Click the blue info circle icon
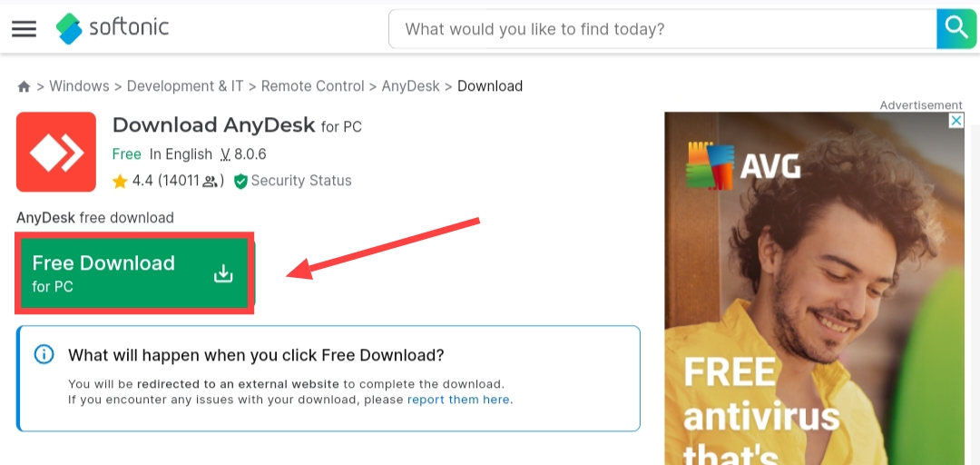 (44, 354)
